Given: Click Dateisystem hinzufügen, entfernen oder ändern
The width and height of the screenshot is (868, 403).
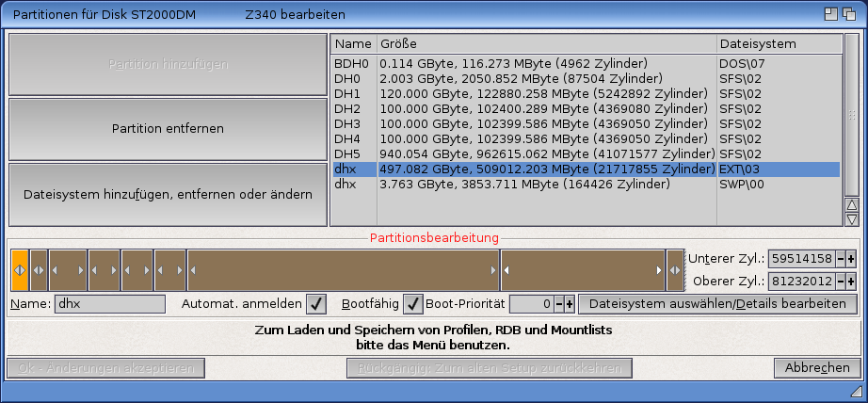Looking at the screenshot, I should 168,195.
